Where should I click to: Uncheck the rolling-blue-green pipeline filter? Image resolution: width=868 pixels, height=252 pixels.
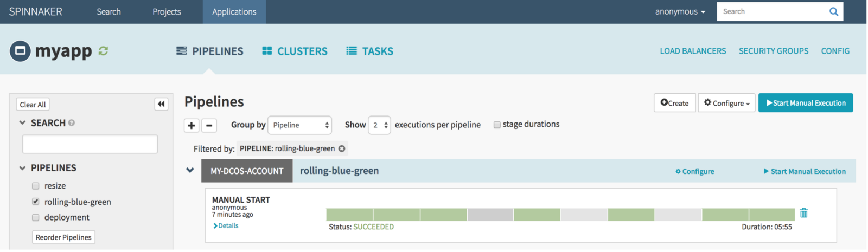coord(36,202)
